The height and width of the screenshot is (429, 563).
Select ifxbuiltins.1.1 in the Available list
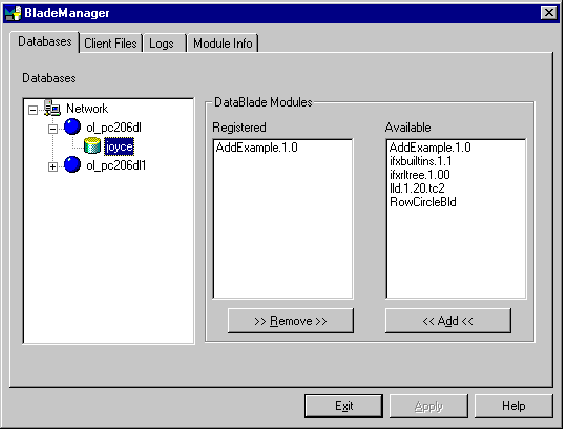click(x=420, y=161)
